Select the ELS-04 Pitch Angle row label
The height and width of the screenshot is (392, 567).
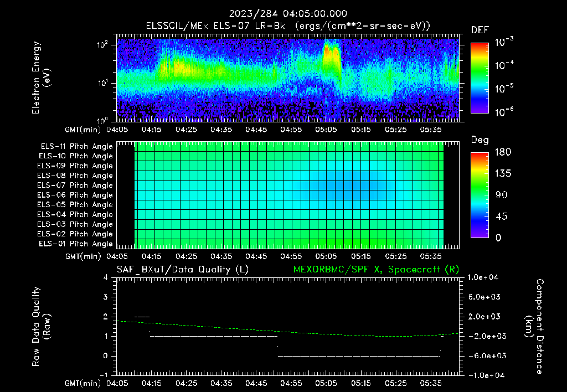[75, 214]
